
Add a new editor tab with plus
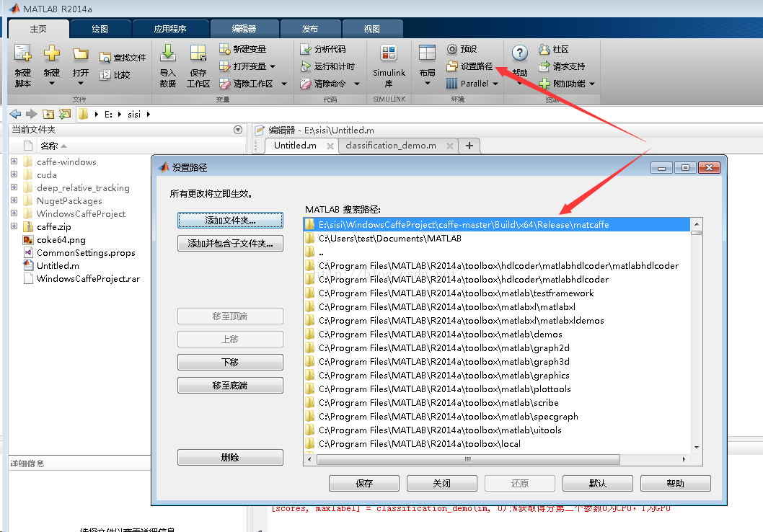coord(469,146)
